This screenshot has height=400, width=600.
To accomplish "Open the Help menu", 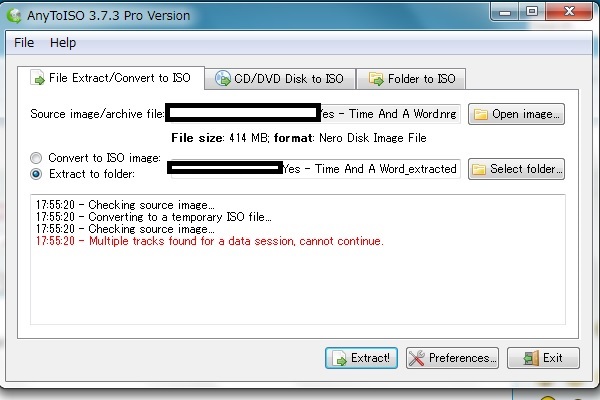I will (62, 43).
